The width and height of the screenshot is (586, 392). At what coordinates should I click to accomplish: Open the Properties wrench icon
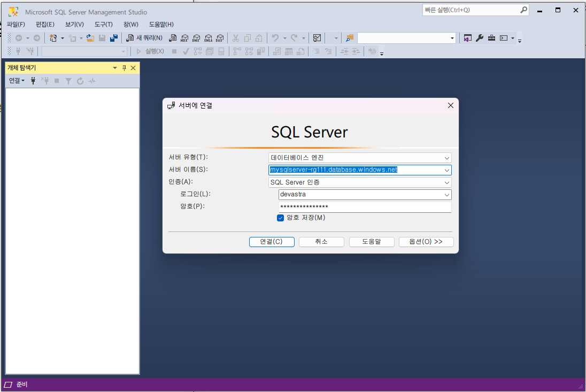[480, 38]
